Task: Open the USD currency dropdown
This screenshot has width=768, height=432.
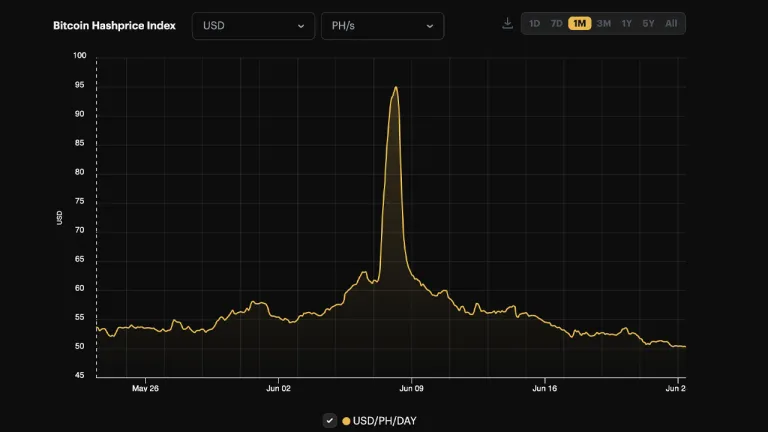Action: tap(253, 26)
